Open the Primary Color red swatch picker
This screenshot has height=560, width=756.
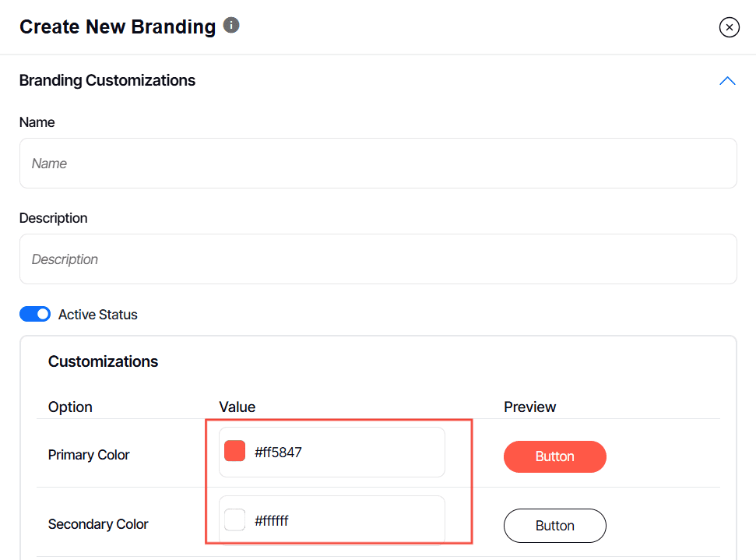point(235,451)
